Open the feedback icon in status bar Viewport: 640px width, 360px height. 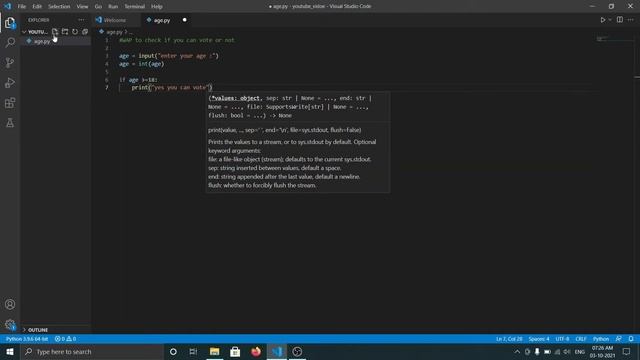click(619, 339)
